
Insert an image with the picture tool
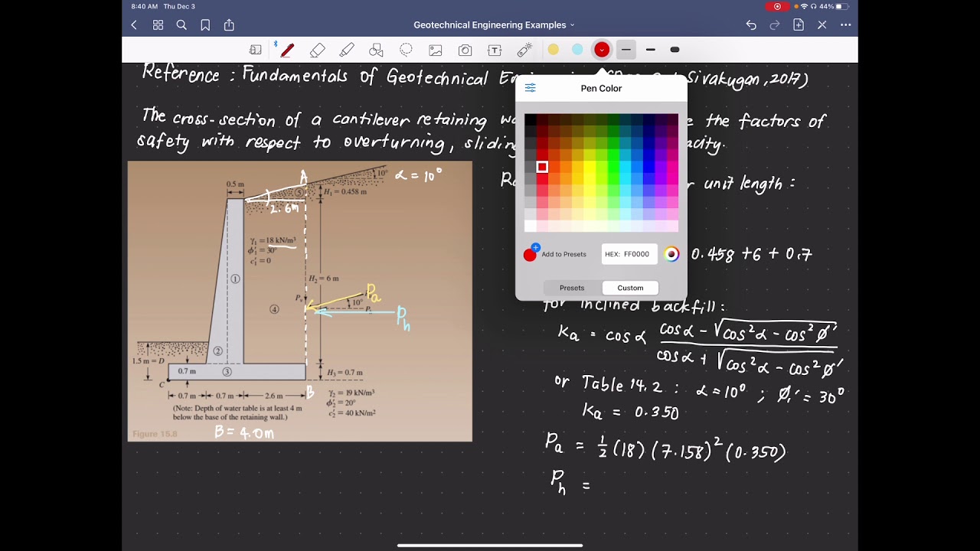point(436,50)
